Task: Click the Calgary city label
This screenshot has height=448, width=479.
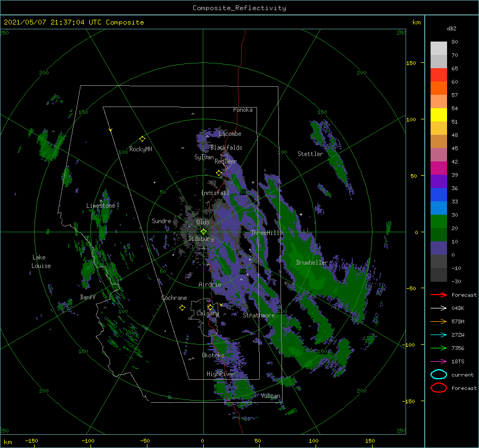Action: pyautogui.click(x=208, y=313)
